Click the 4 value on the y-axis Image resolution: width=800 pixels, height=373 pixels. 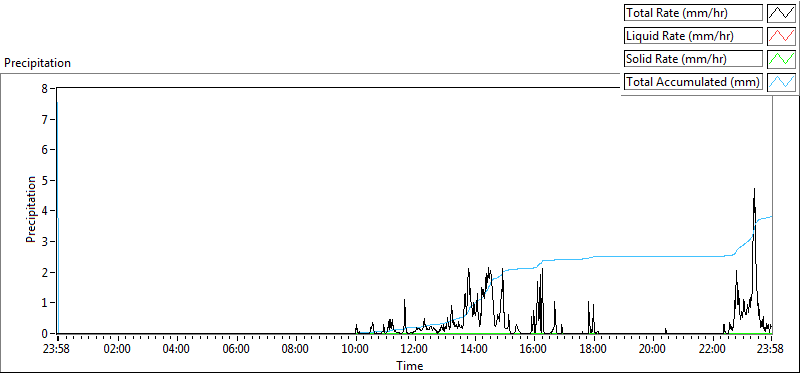[44, 211]
